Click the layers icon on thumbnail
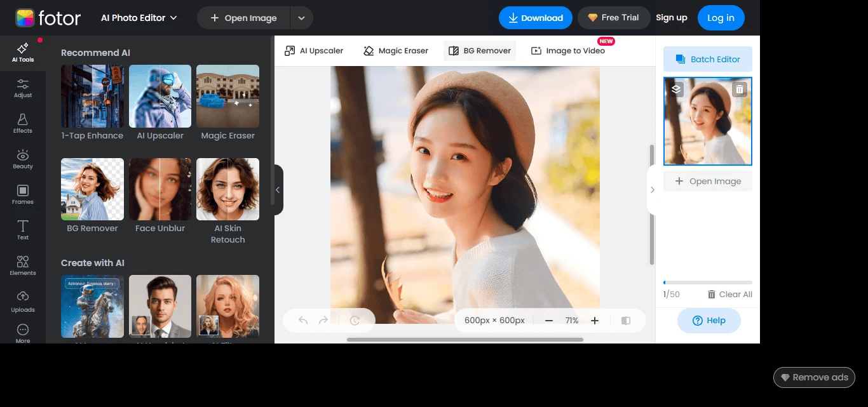Viewport: 868px width, 407px height. pos(676,90)
